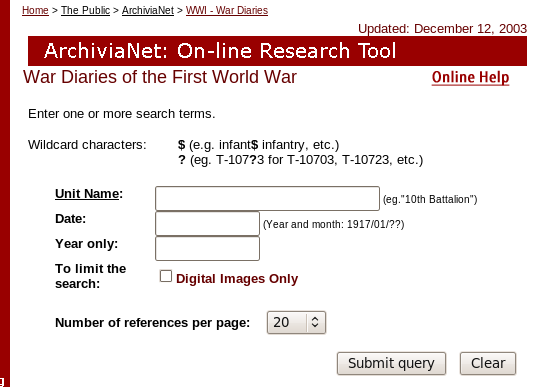Click the Unit Name label link
The height and width of the screenshot is (387, 550).
pos(87,194)
